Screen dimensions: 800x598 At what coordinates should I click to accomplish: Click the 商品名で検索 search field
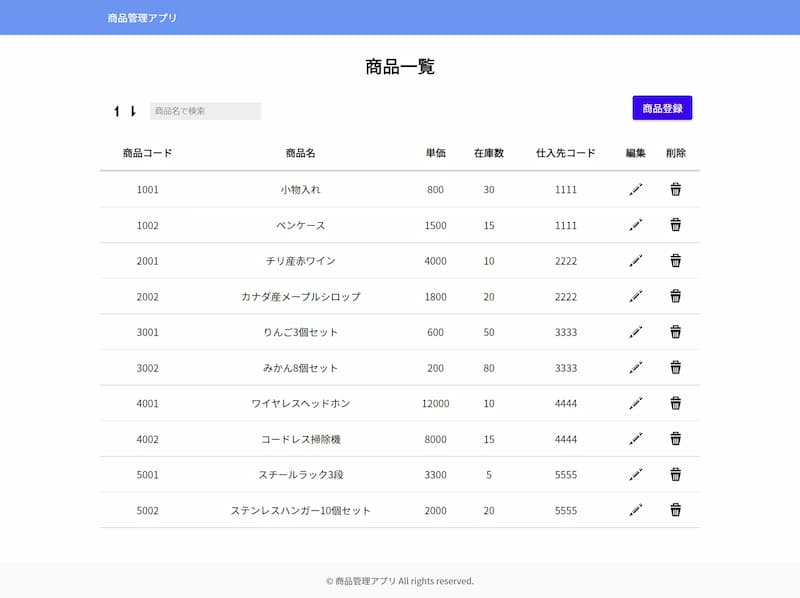[205, 111]
